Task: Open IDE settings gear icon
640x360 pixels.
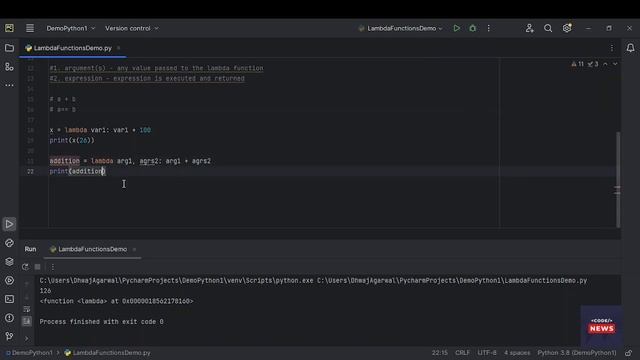Action: click(x=567, y=28)
